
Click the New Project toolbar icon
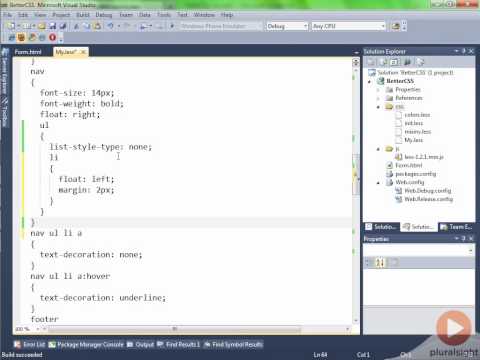(11, 26)
